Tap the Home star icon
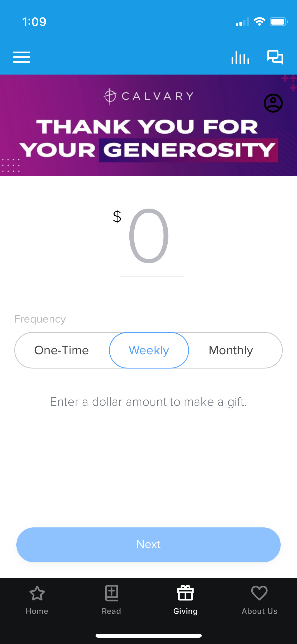This screenshot has width=297, height=644. tap(37, 593)
